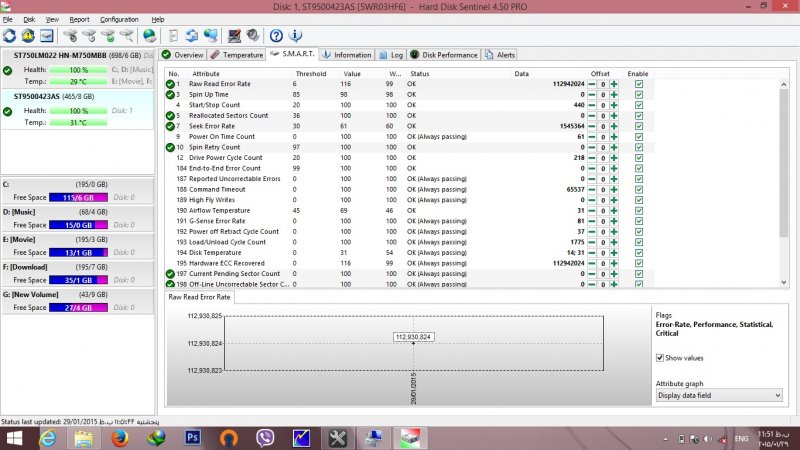Click the Hard Disk Sentinel taskbar icon
The image size is (800, 450).
(410, 438)
